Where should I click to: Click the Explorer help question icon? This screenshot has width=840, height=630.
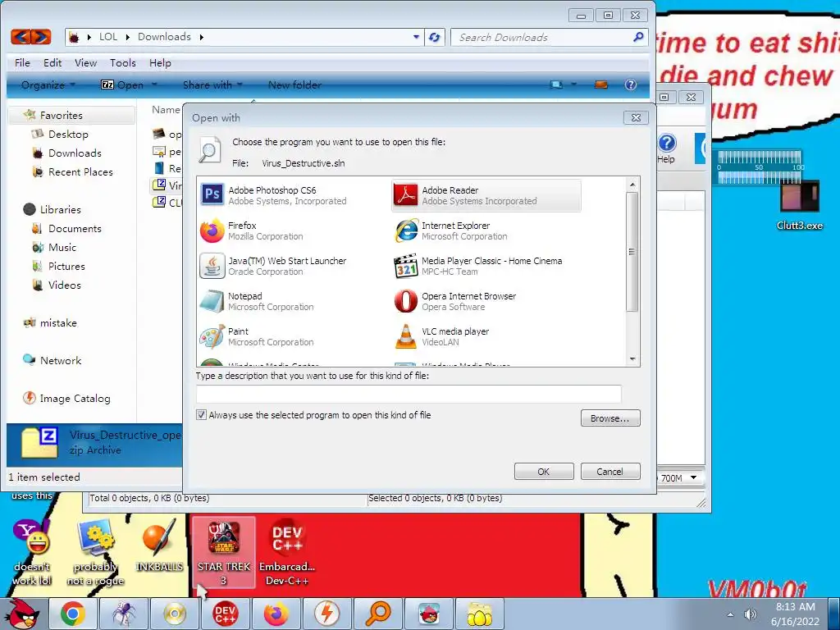coord(631,84)
